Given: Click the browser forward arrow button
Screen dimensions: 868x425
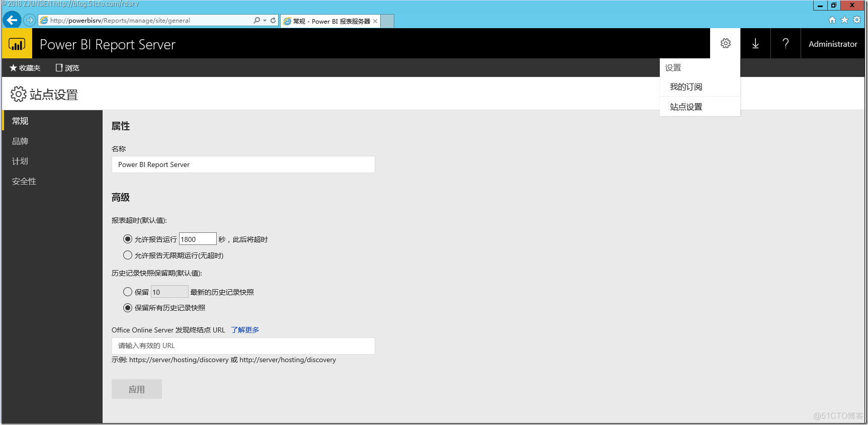Looking at the screenshot, I should 30,20.
